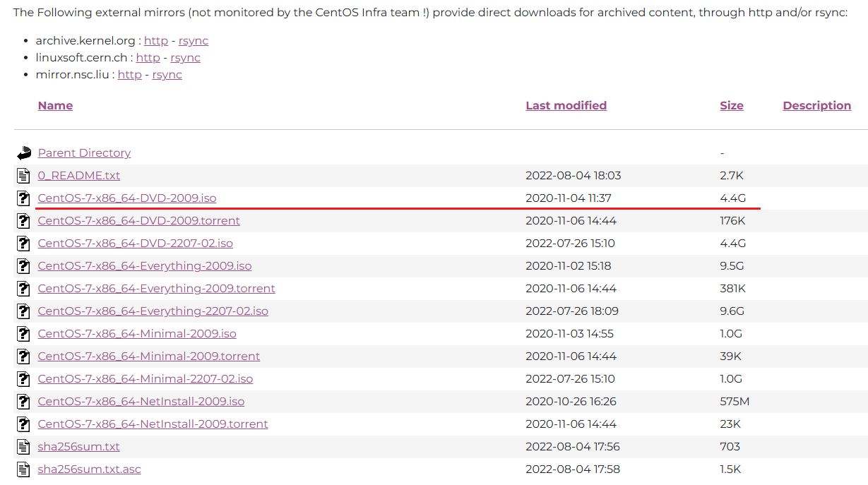Viewport: 868px width, 485px height.
Task: Download CentOS-7-x86_64-Minimal-2207-02.iso
Action: [x=145, y=378]
